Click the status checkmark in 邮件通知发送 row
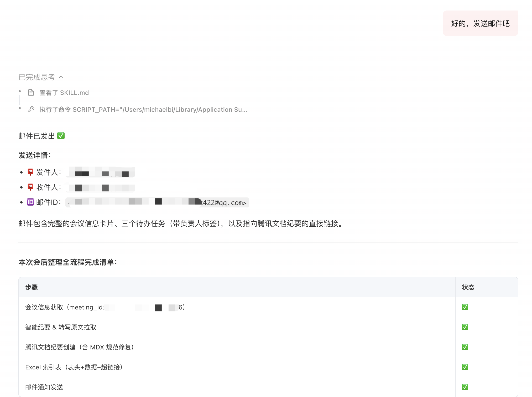This screenshot has height=397, width=532. click(465, 387)
